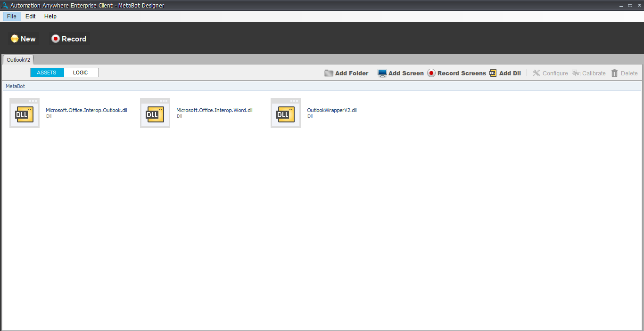Screen dimensions: 644x331
Task: Select the Microsoft.Office.Interop.Word.dll DLL thumbnail
Action: coord(155,113)
